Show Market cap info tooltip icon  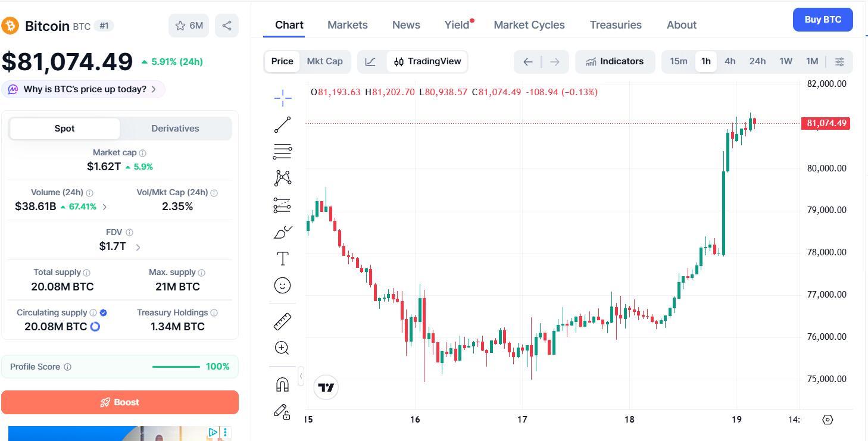pyautogui.click(x=143, y=153)
